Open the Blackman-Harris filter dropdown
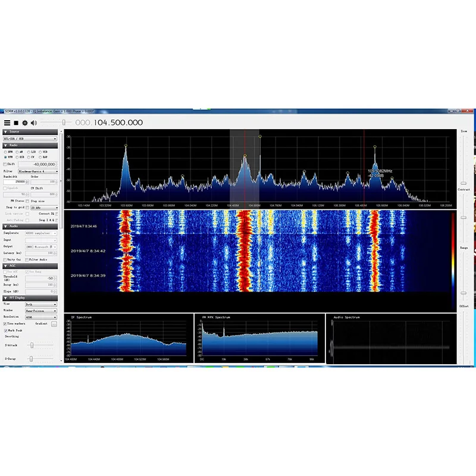 point(38,171)
